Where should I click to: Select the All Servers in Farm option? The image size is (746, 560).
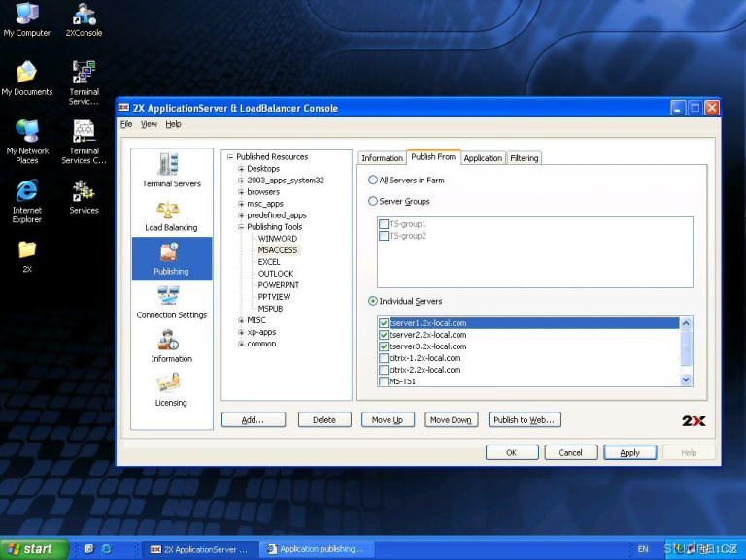[x=373, y=181]
